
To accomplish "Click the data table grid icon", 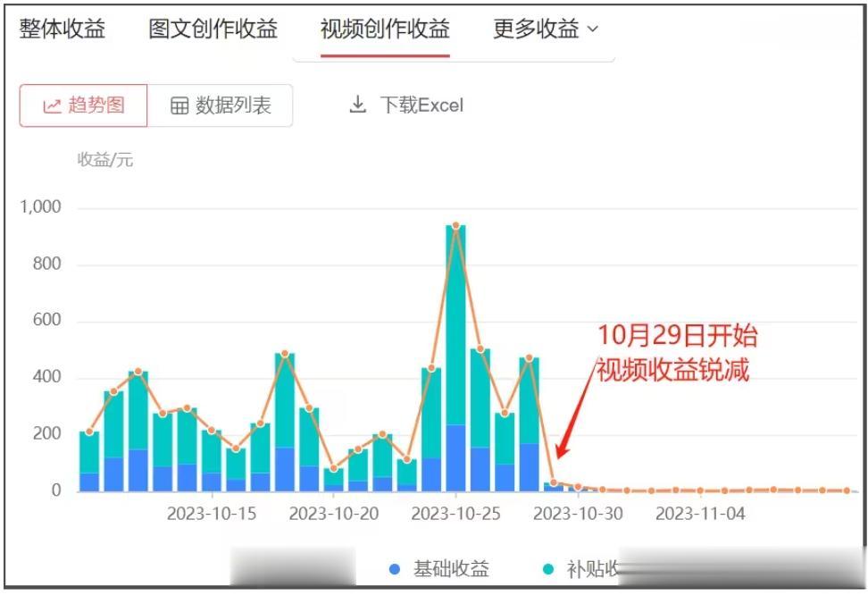I will coord(179,105).
